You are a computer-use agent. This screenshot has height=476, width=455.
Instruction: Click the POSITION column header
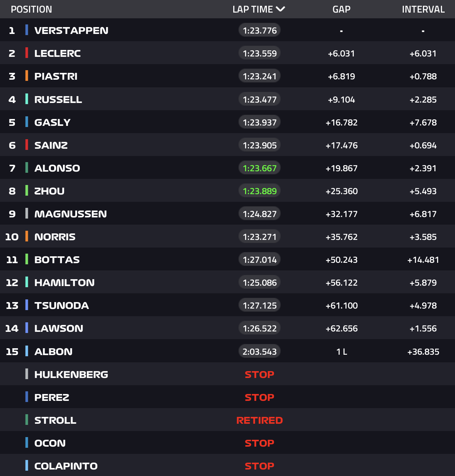click(31, 9)
